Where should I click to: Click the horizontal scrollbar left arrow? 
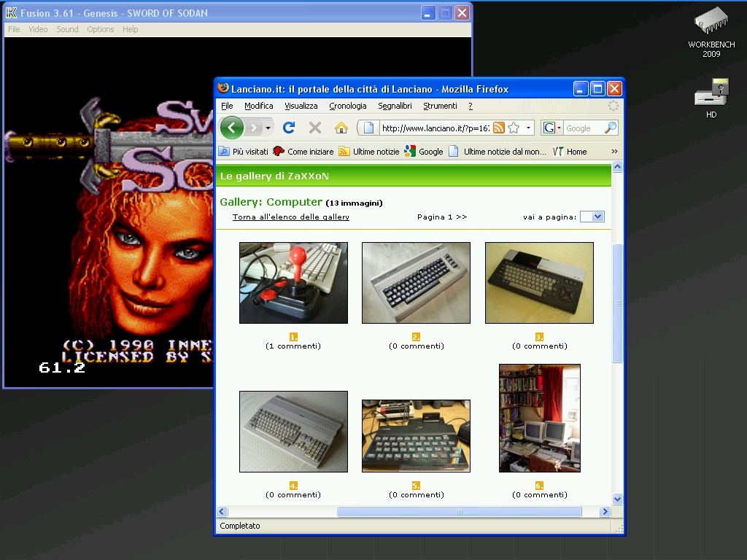click(222, 511)
